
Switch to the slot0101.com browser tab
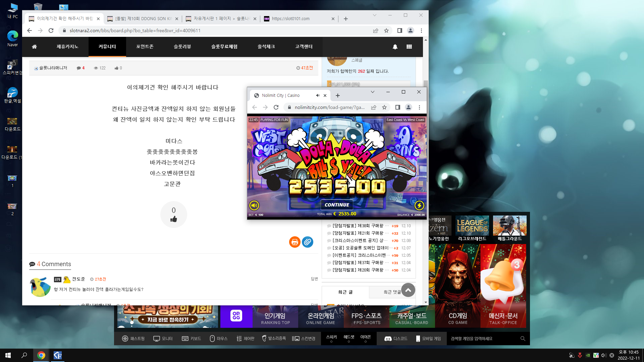299,19
